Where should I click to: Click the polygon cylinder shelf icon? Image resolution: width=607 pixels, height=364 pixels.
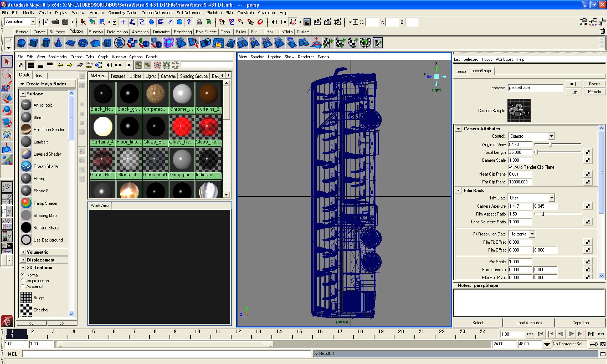click(x=46, y=43)
